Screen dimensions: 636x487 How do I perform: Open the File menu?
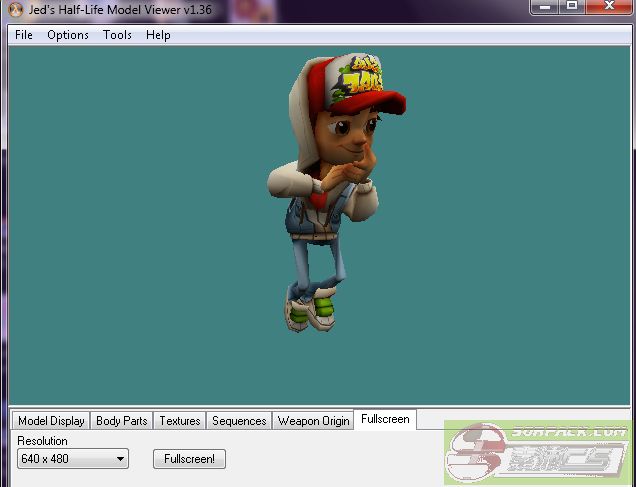(x=24, y=35)
